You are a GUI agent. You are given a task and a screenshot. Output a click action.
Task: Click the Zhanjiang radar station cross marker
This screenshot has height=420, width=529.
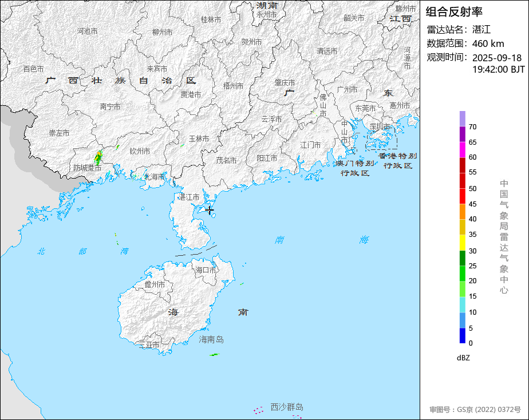(x=210, y=210)
